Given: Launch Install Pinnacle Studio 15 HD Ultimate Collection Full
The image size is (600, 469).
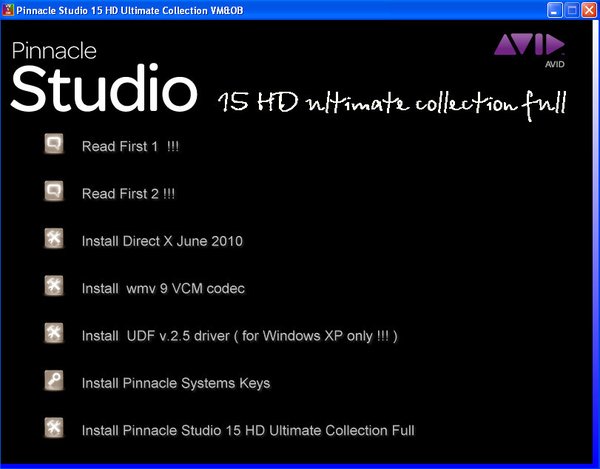Looking at the screenshot, I should pos(248,430).
